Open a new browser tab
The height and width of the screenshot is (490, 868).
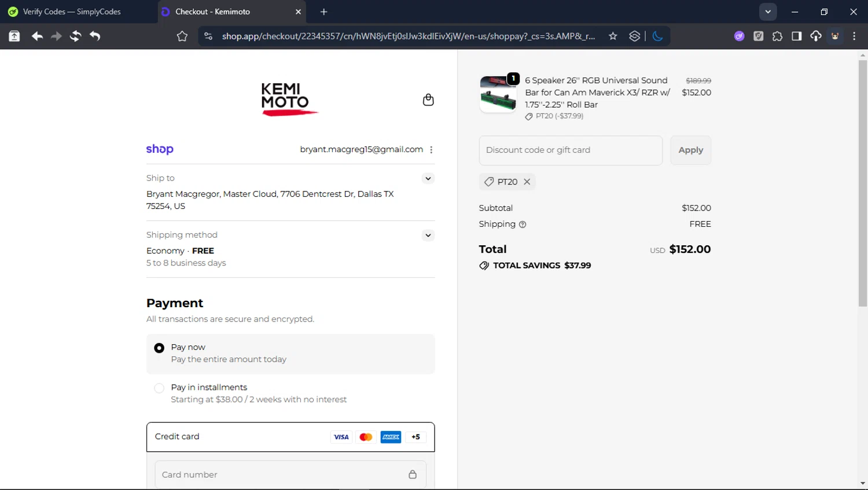323,12
